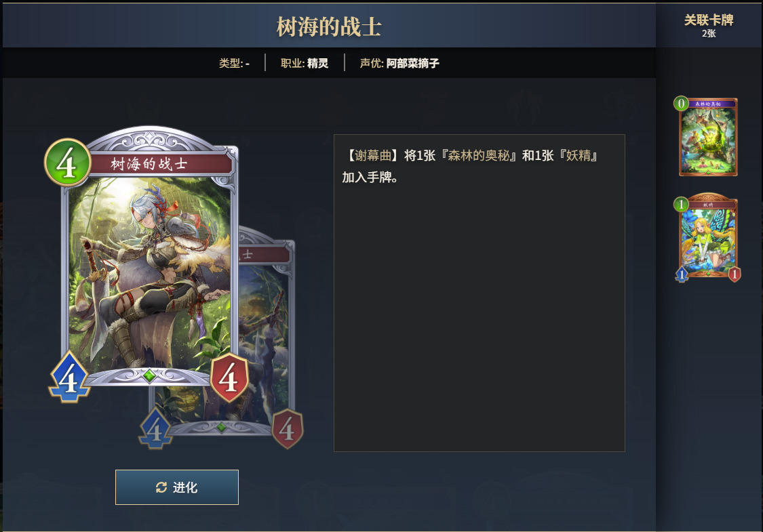
Task: Click the 进化 evolve button
Action: 176,487
